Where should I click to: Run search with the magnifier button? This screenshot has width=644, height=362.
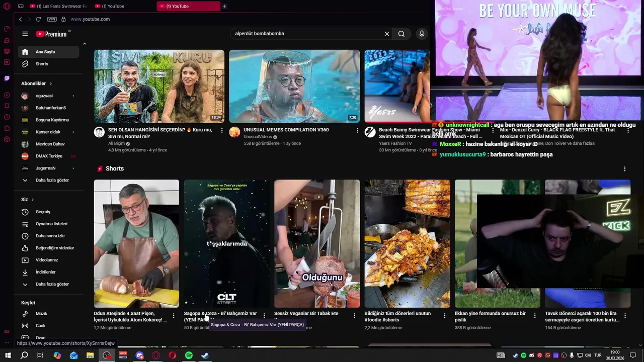tap(401, 34)
